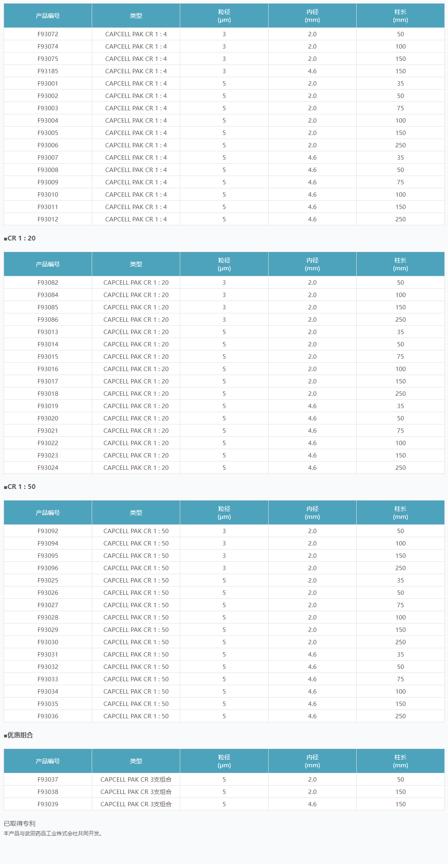Click 粒径 header in the CR 1 : 50 table
Screen dimensions: 448x868
[224, 513]
